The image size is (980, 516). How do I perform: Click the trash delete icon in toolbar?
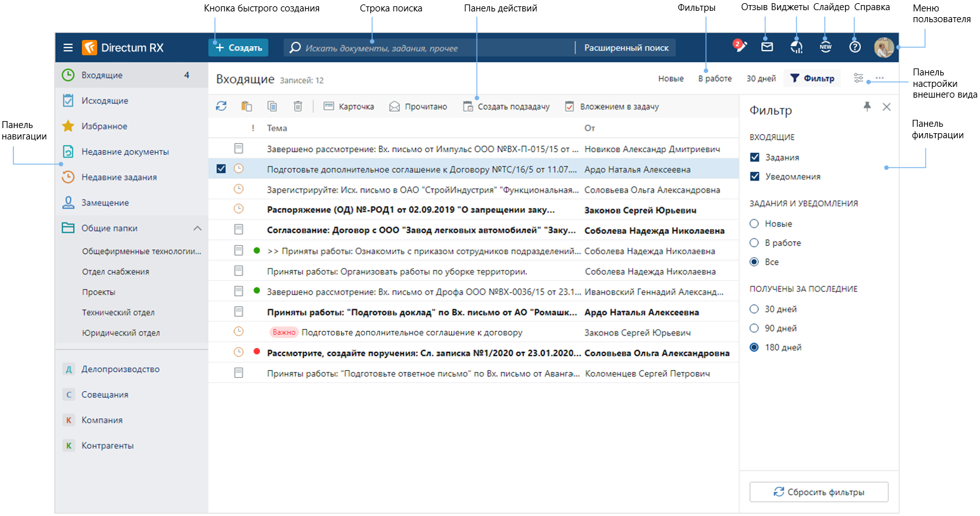(x=298, y=106)
